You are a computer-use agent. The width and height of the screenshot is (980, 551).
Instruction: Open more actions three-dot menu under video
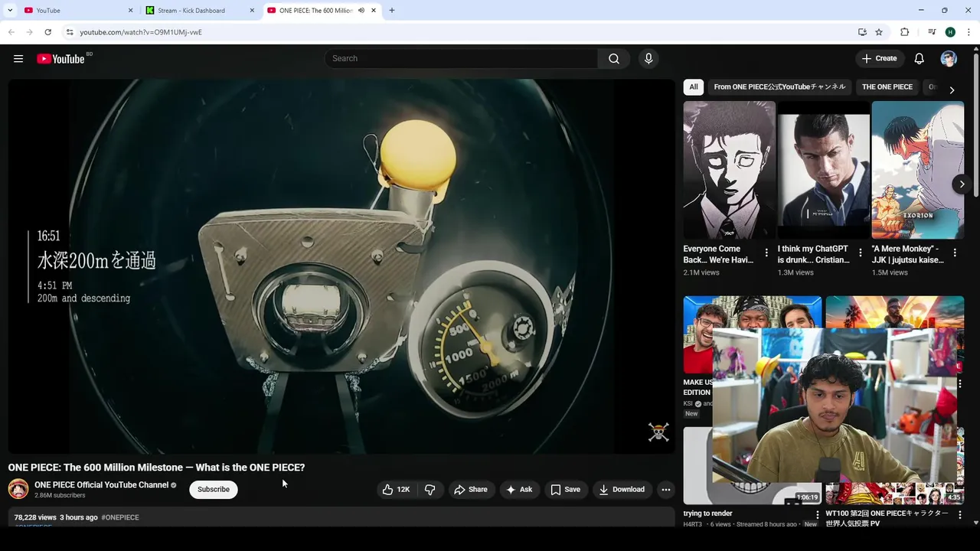[666, 490]
